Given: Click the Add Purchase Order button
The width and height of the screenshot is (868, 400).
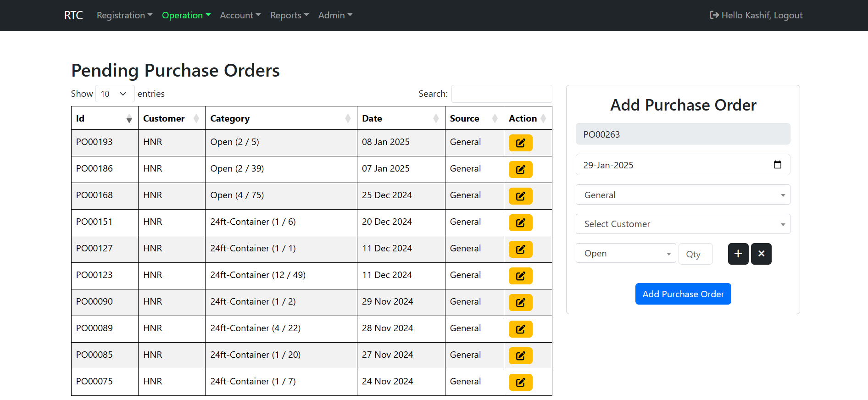Looking at the screenshot, I should click(683, 294).
